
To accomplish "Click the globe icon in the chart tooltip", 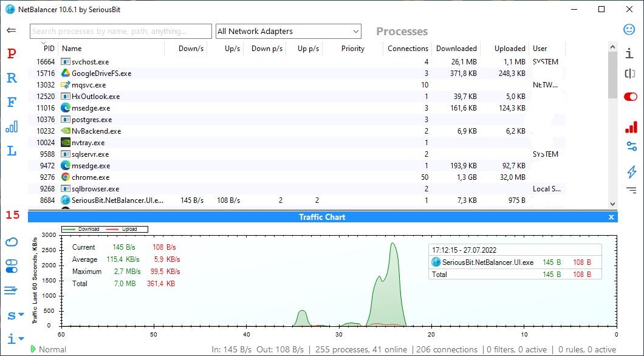I will click(436, 262).
